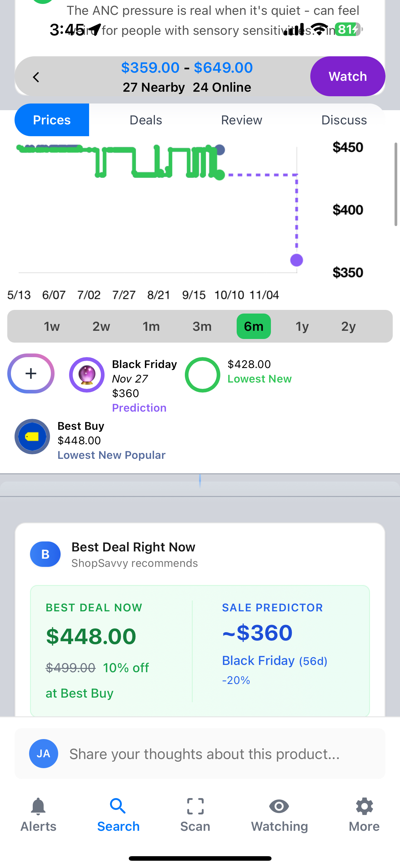Tap the Black Friday crystal ball icon
The image size is (400, 868).
tap(87, 375)
